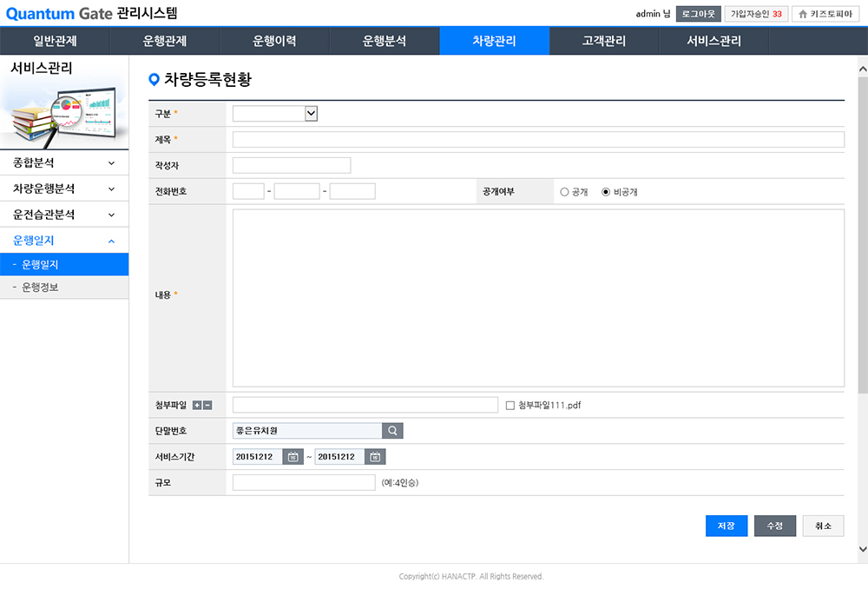Open the 운행이력 top menu
868x589 pixels.
click(x=274, y=41)
